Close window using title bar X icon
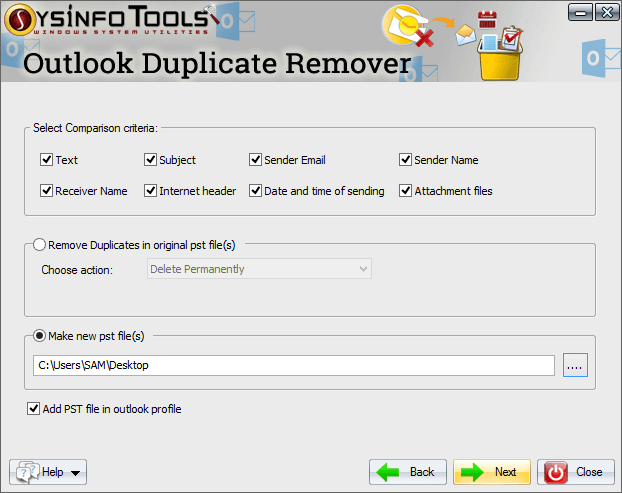The height and width of the screenshot is (493, 622). coord(607,13)
